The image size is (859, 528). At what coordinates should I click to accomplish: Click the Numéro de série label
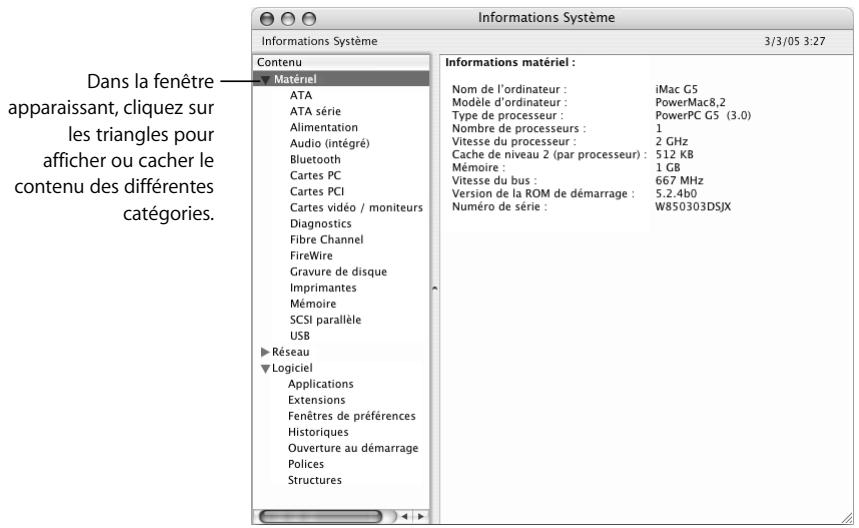[499, 207]
